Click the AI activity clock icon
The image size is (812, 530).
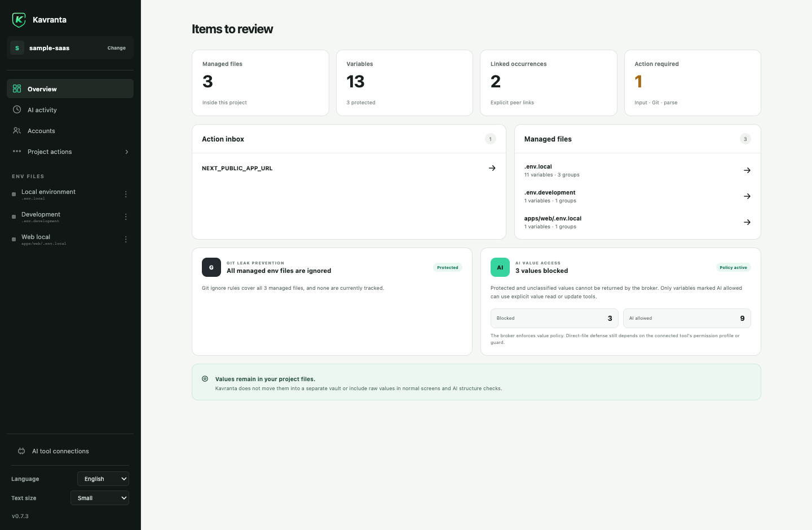[17, 109]
